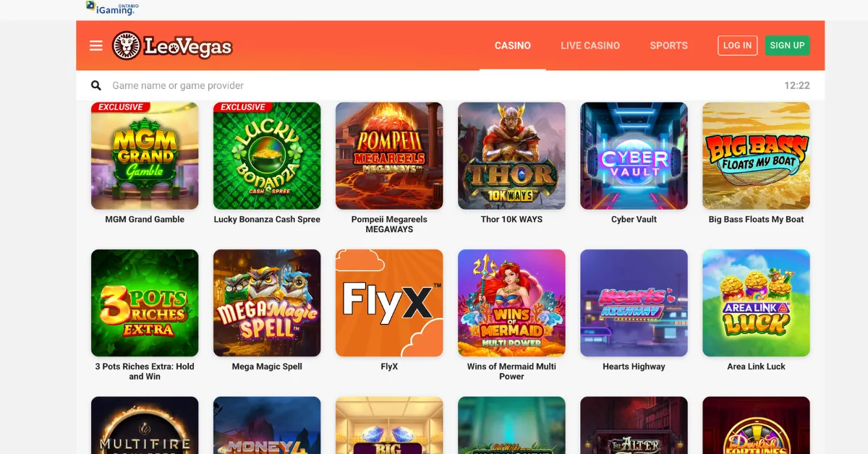Launch Mega Magic Spell game
The image size is (868, 454).
(267, 303)
